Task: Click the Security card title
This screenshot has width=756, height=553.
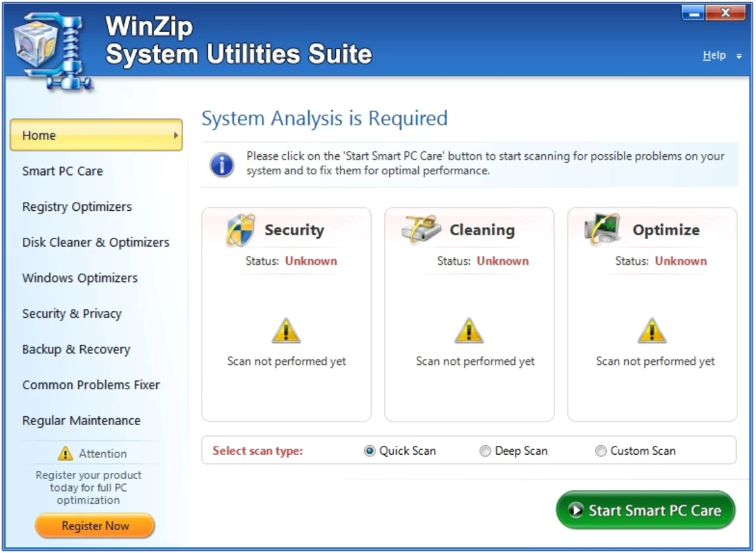Action: pos(294,230)
